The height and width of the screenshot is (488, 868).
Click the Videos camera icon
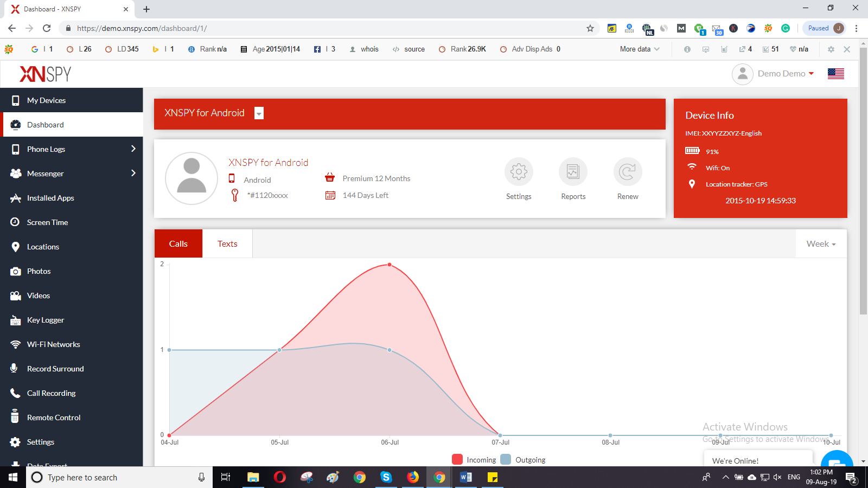click(15, 296)
